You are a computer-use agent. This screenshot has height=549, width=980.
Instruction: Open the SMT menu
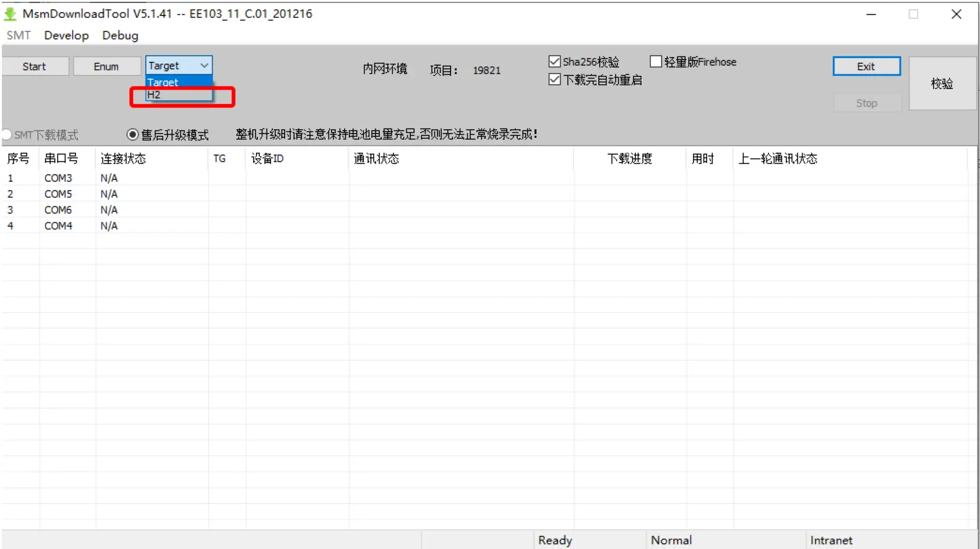19,35
